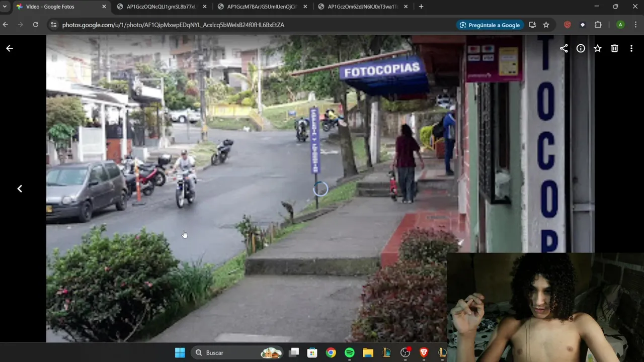Open Google Chrome from the taskbar
The width and height of the screenshot is (644, 362).
point(331,352)
